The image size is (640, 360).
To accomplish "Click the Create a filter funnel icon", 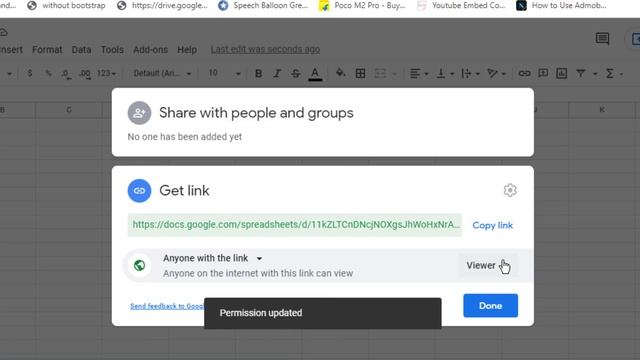I will click(x=581, y=73).
